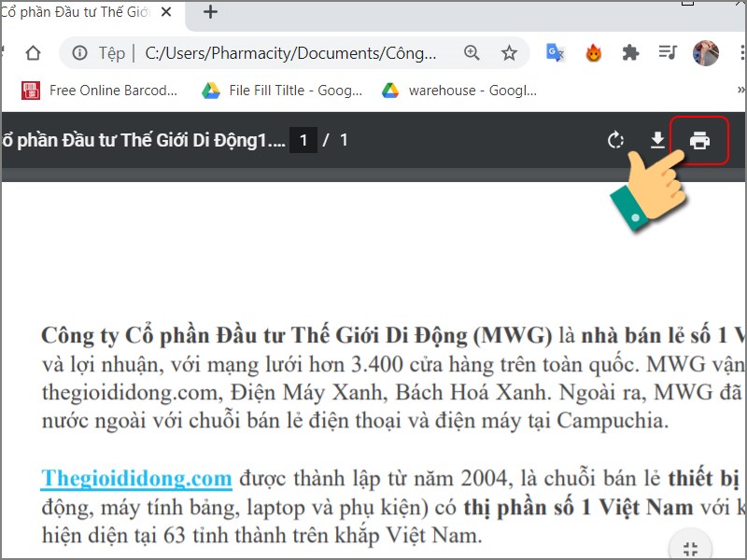Click the browser home icon

tap(32, 53)
